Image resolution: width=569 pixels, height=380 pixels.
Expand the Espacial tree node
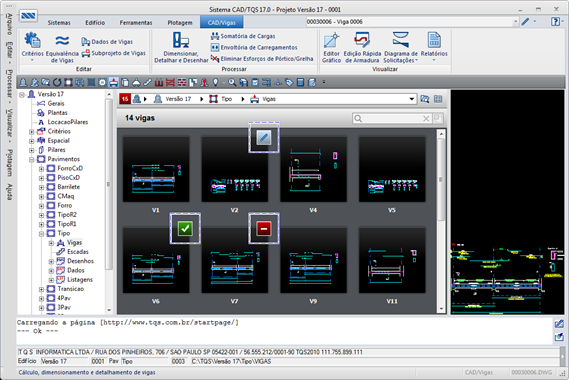[x=32, y=141]
